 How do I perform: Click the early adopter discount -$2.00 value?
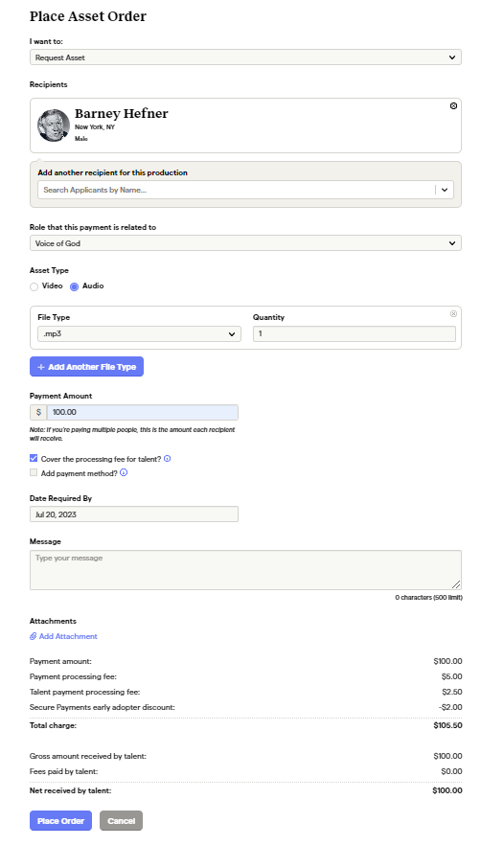(x=449, y=707)
